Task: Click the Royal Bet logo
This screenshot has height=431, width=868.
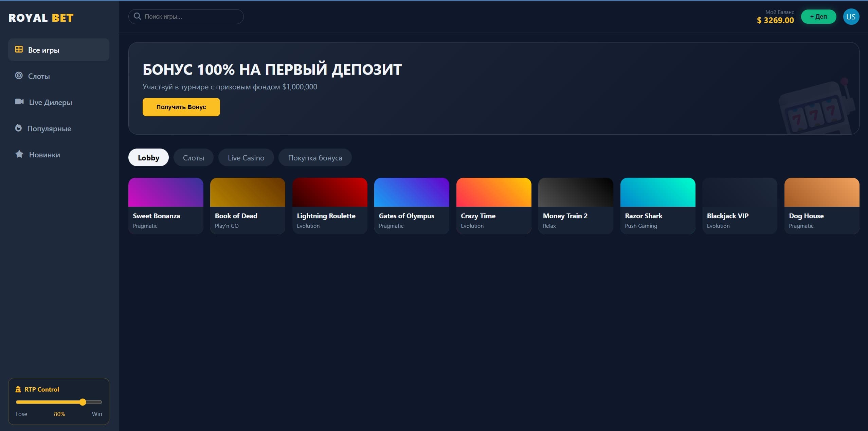Action: [41, 18]
